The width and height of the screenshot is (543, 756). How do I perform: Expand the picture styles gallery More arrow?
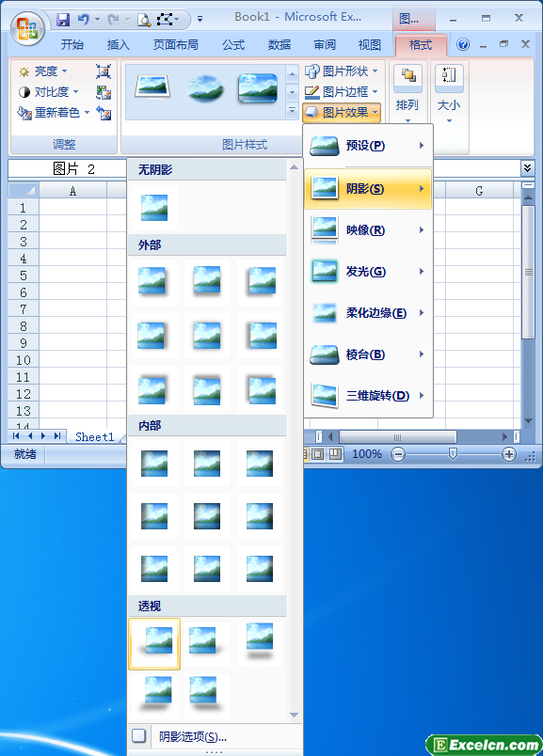[x=292, y=111]
